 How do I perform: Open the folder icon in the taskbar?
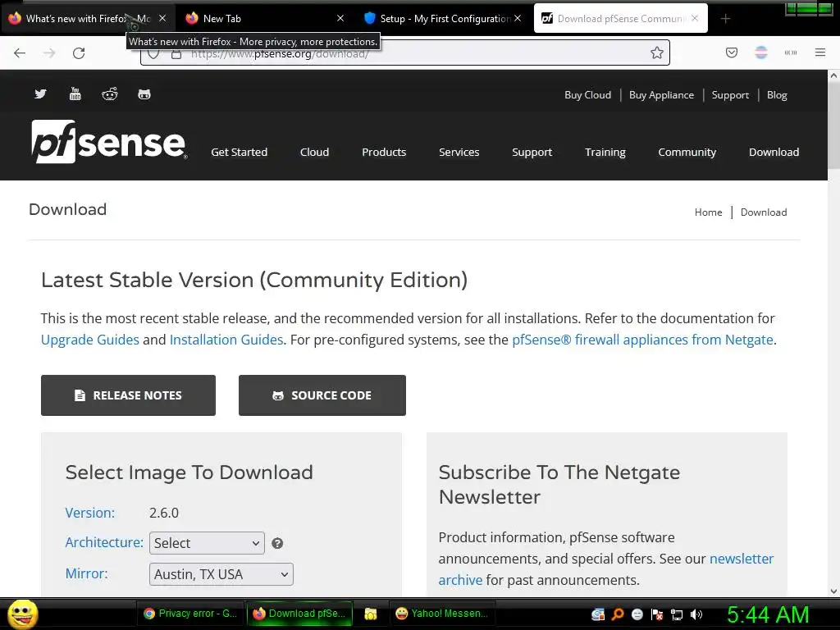click(371, 614)
